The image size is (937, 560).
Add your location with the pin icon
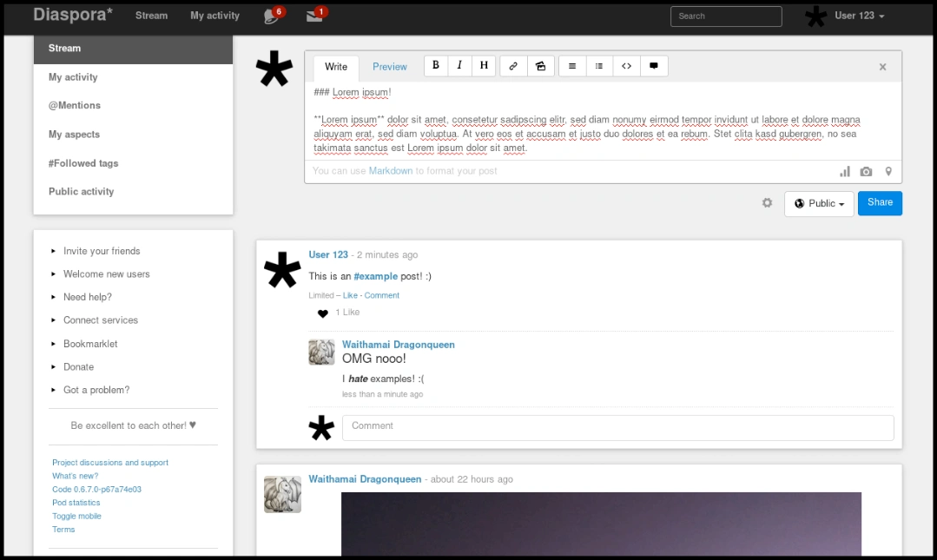[x=888, y=172]
